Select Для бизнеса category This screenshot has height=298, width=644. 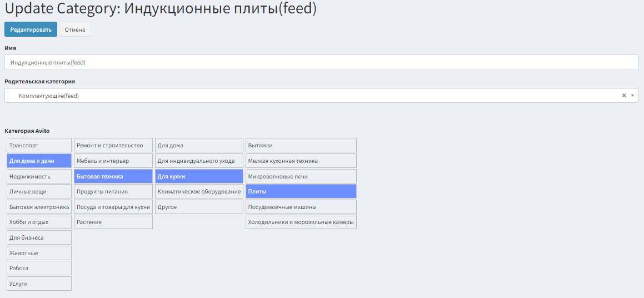point(39,237)
